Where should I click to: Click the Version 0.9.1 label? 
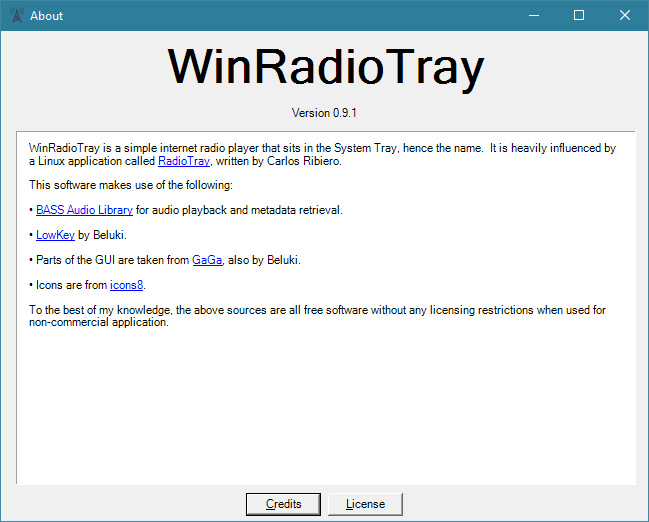(x=324, y=112)
